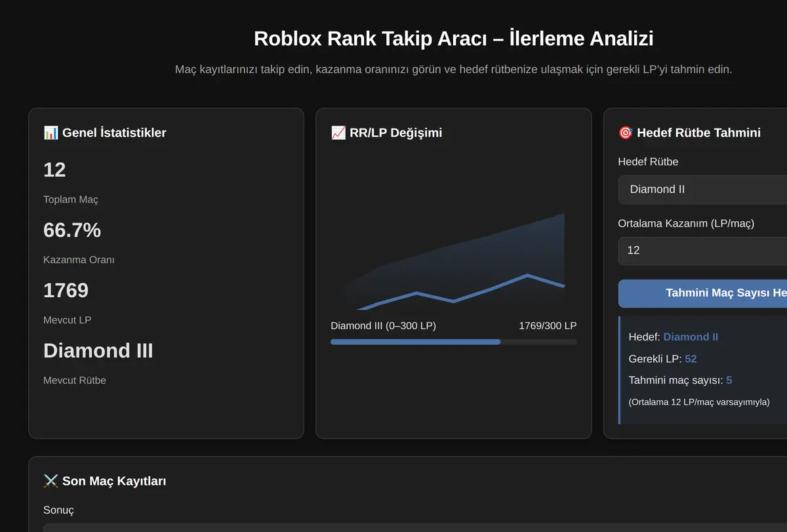Click the Kazanma Oranı label
787x532 pixels.
pyautogui.click(x=79, y=260)
